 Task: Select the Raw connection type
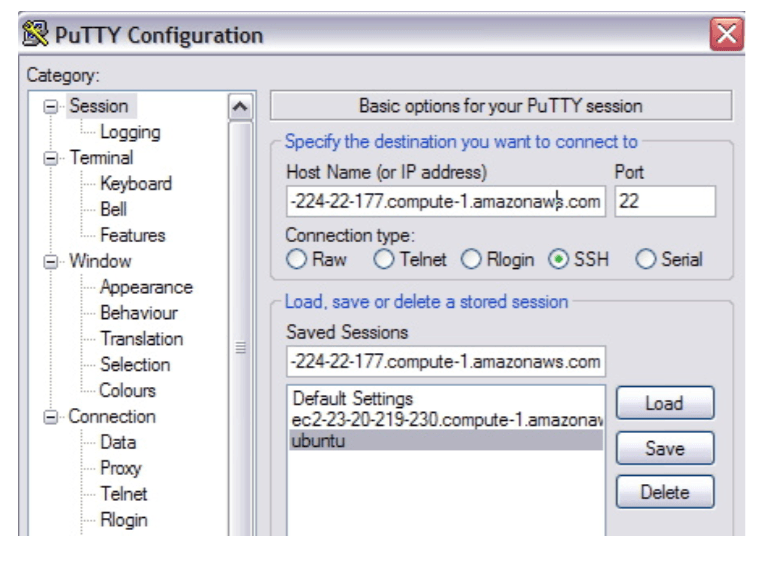[296, 260]
